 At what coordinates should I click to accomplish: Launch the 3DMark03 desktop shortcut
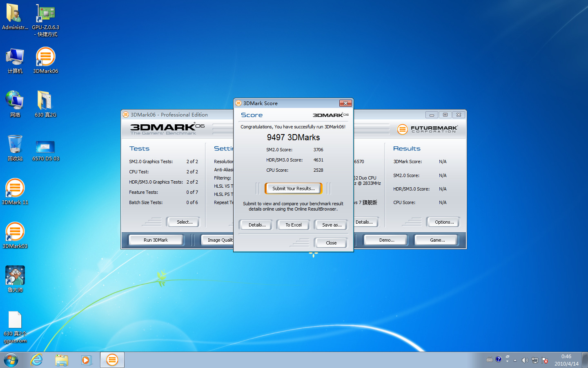(15, 235)
